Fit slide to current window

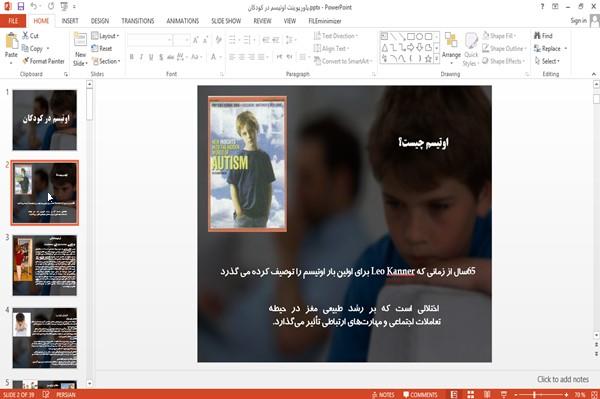coord(594,394)
